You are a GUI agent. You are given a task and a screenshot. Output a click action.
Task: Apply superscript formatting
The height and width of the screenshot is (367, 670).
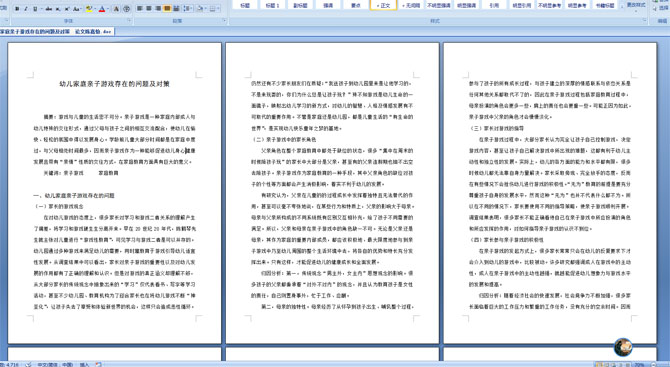click(67, 9)
